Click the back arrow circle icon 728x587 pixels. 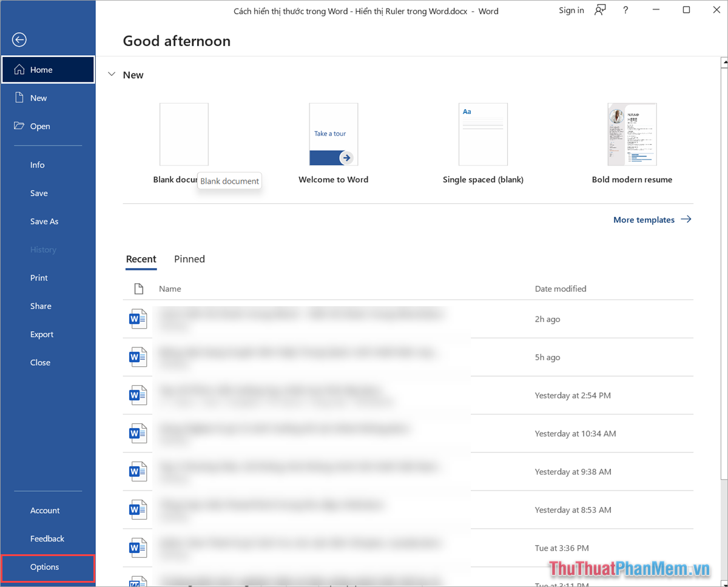pos(19,40)
